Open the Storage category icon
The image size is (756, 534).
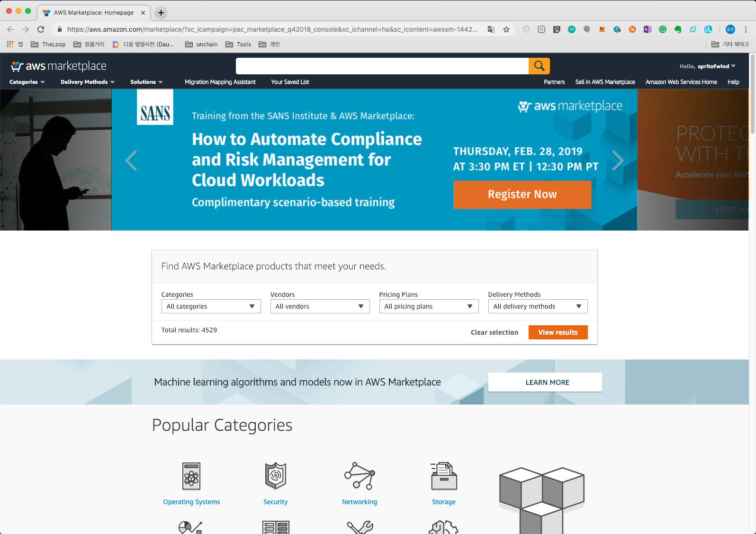444,476
